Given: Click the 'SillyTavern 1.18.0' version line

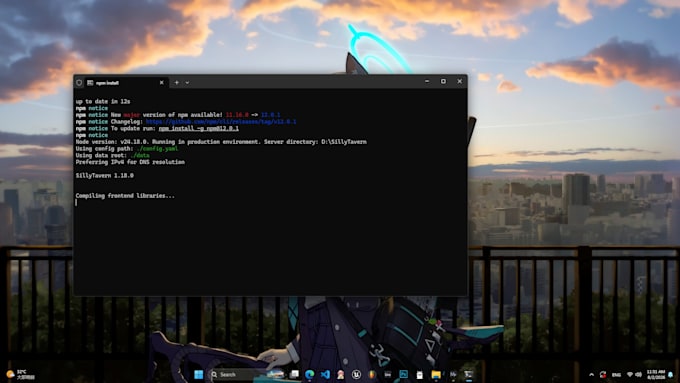Looking at the screenshot, I should (x=105, y=176).
